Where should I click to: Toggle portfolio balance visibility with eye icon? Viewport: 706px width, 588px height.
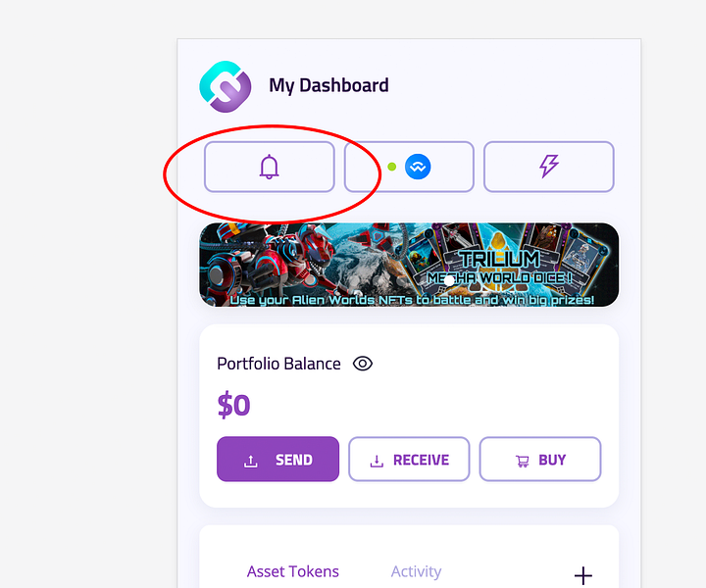[x=363, y=364]
